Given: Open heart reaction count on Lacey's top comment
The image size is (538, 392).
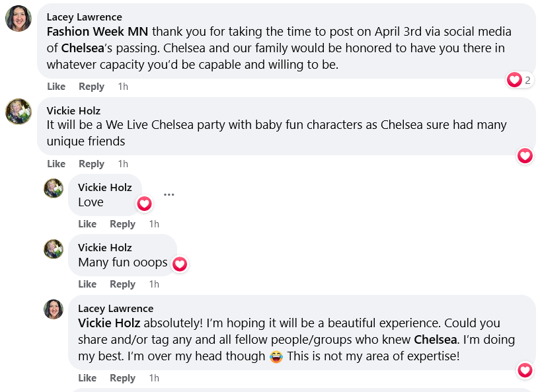Looking at the screenshot, I should coord(519,80).
